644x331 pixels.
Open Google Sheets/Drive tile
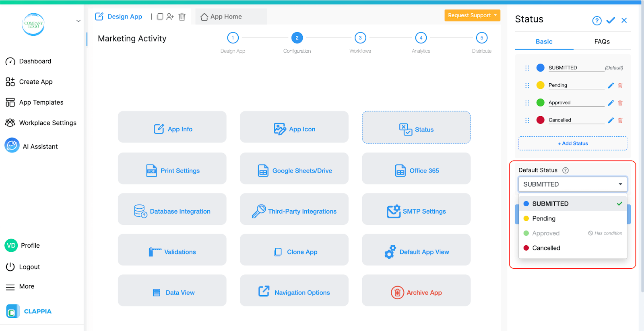pos(294,169)
